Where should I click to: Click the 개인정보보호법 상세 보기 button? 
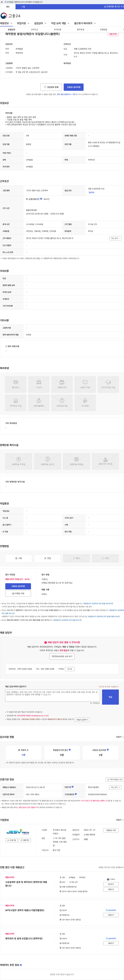(x=62, y=656)
